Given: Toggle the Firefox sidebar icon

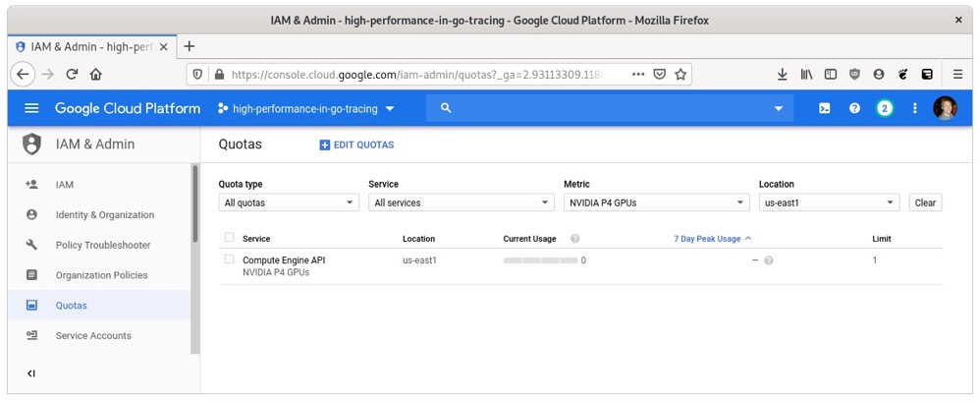Looking at the screenshot, I should (x=831, y=75).
